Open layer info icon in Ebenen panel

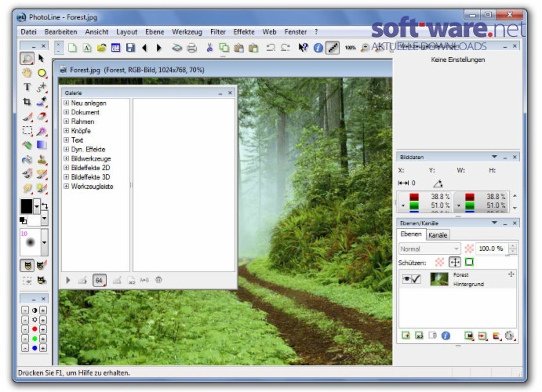(x=446, y=336)
